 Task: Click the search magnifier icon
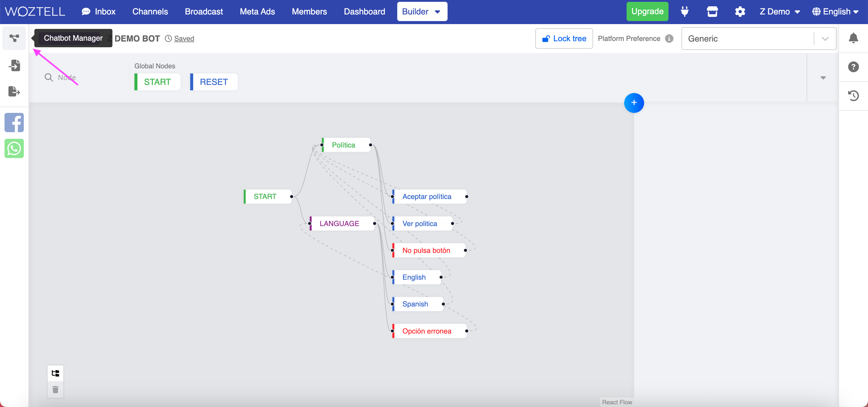click(49, 77)
